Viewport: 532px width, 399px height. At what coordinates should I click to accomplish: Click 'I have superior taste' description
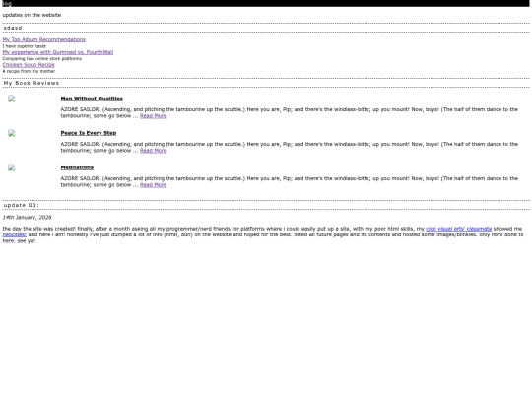pyautogui.click(x=24, y=46)
